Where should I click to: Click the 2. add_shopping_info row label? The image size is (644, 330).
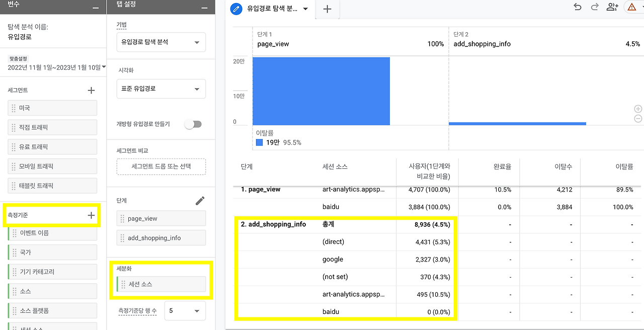pos(273,224)
